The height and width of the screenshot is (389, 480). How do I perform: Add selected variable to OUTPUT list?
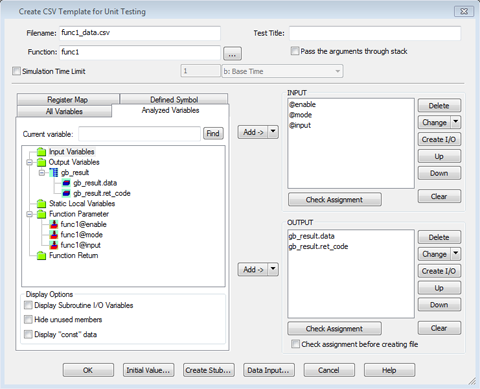pyautogui.click(x=253, y=269)
